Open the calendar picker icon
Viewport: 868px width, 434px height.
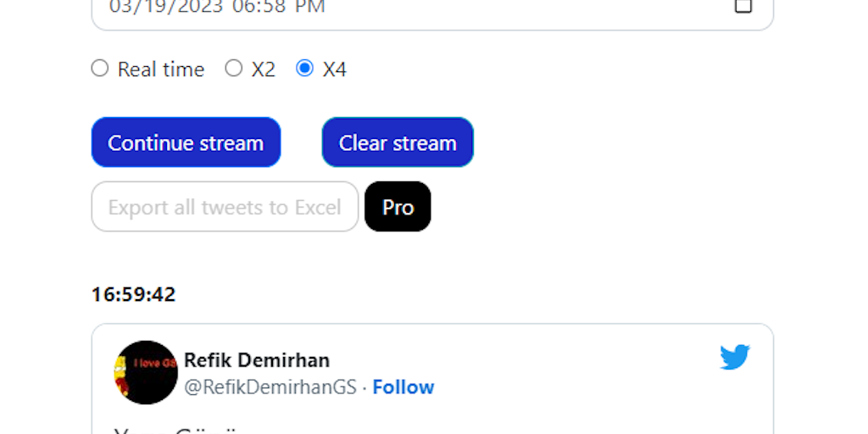743,6
